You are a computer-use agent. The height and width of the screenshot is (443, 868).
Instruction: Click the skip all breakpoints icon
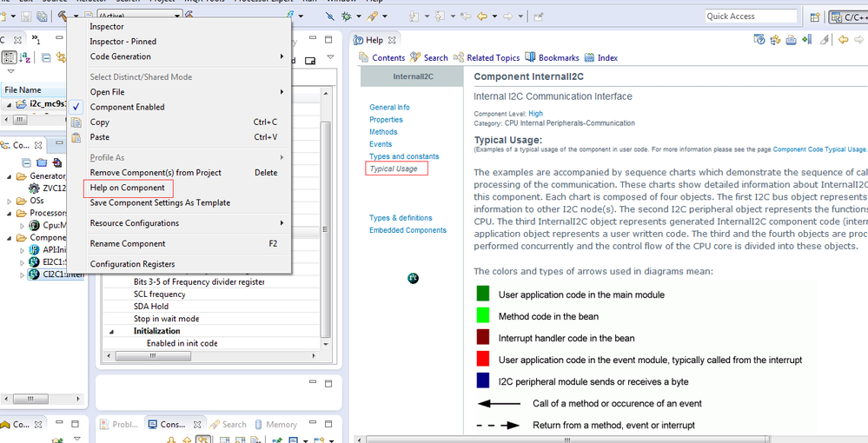(x=330, y=17)
